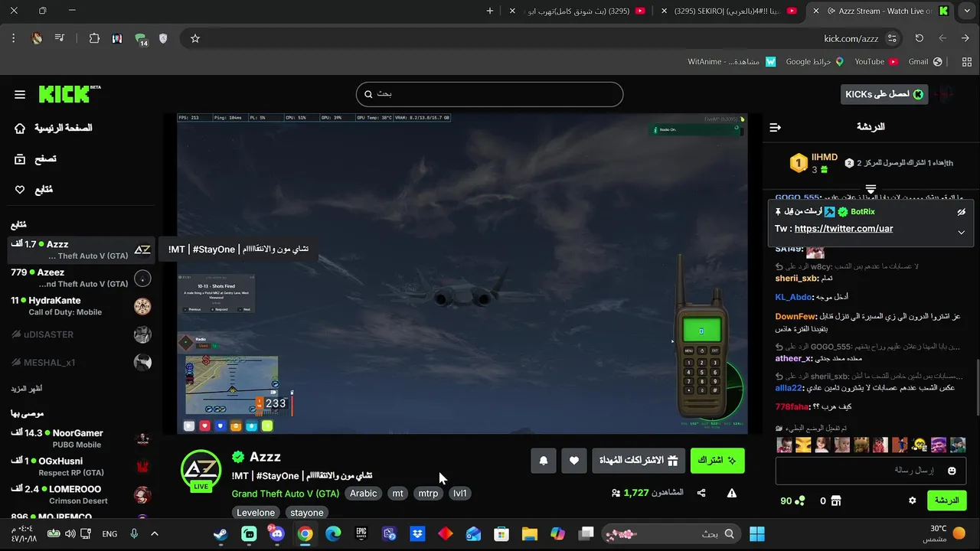
Task: Open Microsoft Edge from taskbar
Action: point(333,534)
